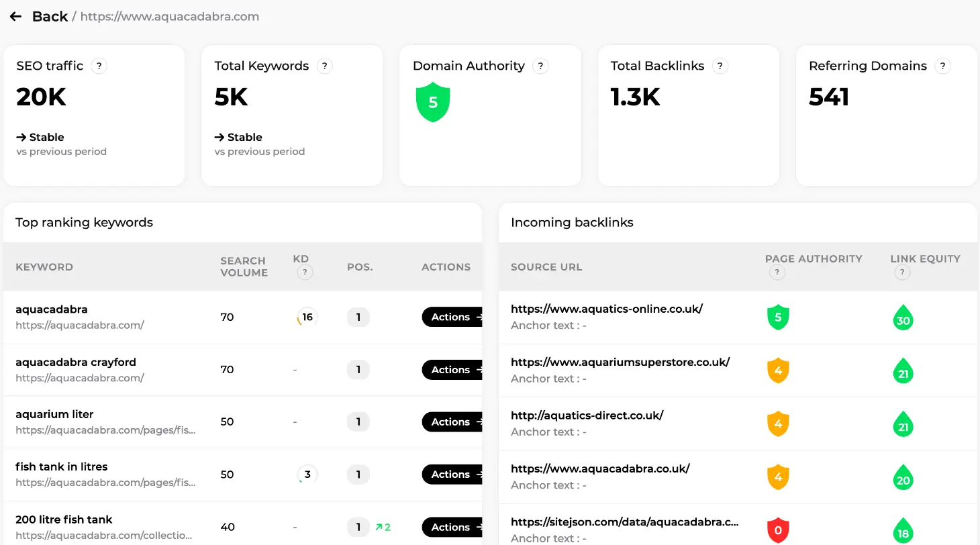Click the ACTIONS column header
980x545 pixels.
[446, 267]
